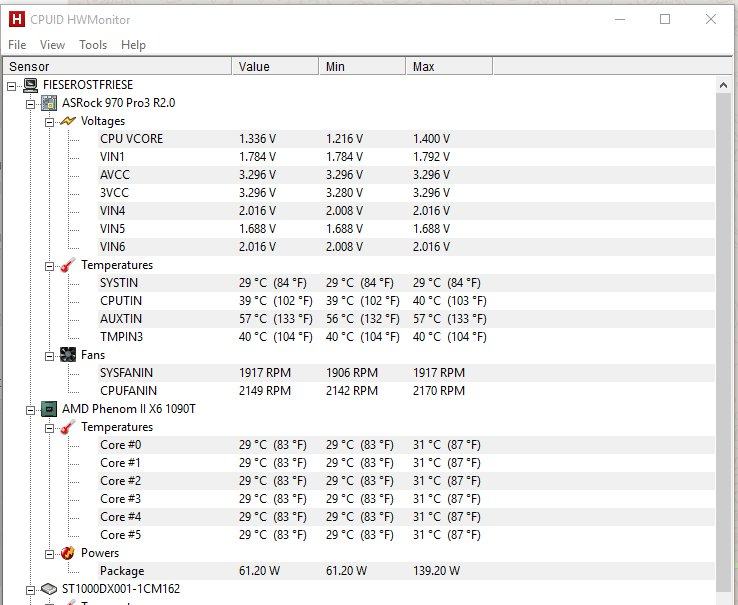The image size is (738, 605).
Task: Collapse the FIESEROSTFRIESE root node
Action: [x=12, y=86]
